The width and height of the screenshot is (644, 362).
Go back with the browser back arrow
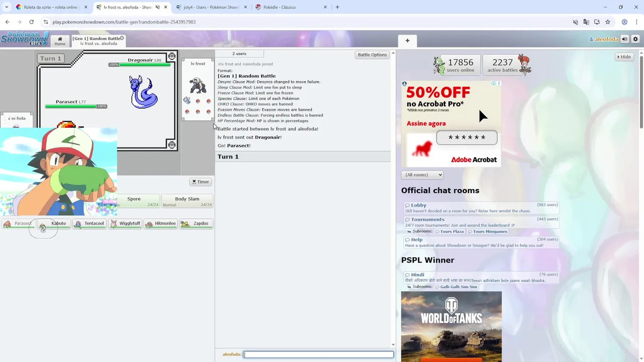[7, 22]
